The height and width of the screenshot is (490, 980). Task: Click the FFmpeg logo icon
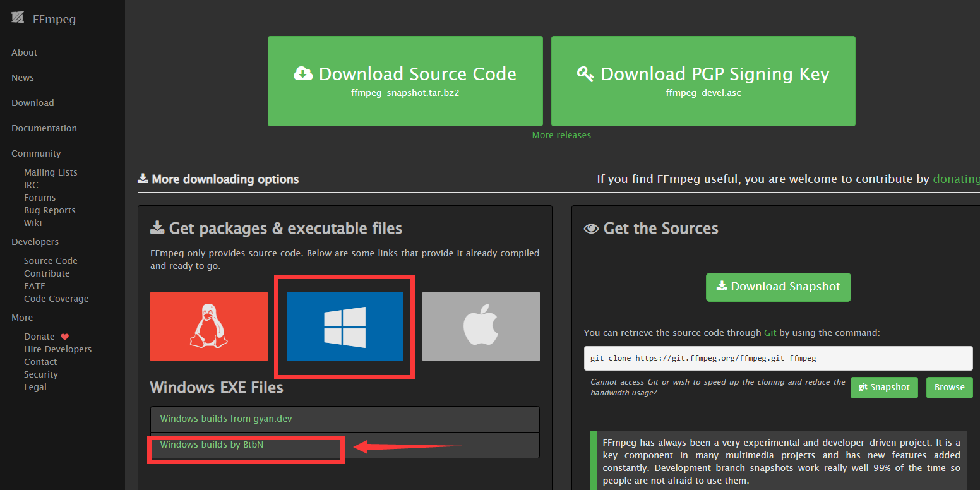18,18
